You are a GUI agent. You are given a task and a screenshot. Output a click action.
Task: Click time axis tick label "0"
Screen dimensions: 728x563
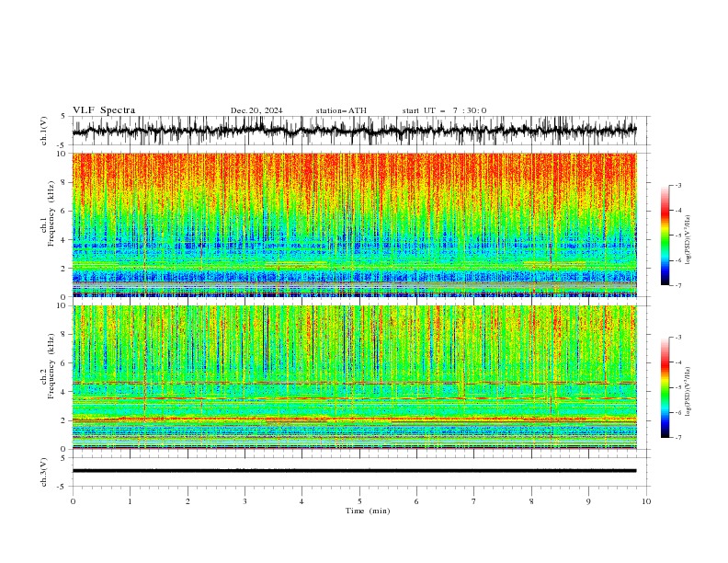pyautogui.click(x=73, y=501)
